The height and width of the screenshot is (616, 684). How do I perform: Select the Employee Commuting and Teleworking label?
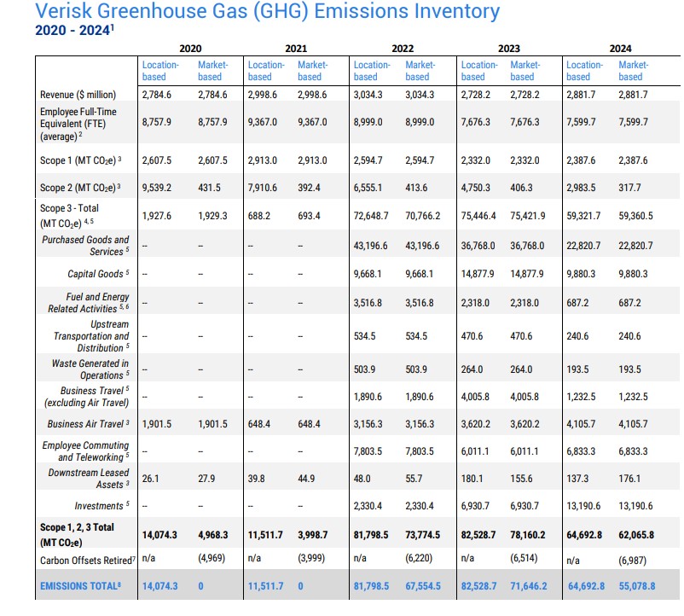click(x=85, y=450)
